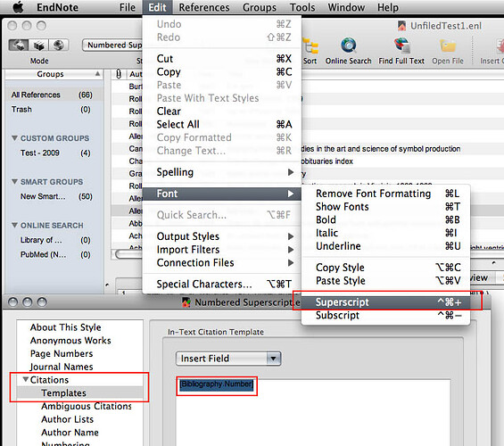
Task: Collapse the Citations tree node
Action: coord(26,379)
